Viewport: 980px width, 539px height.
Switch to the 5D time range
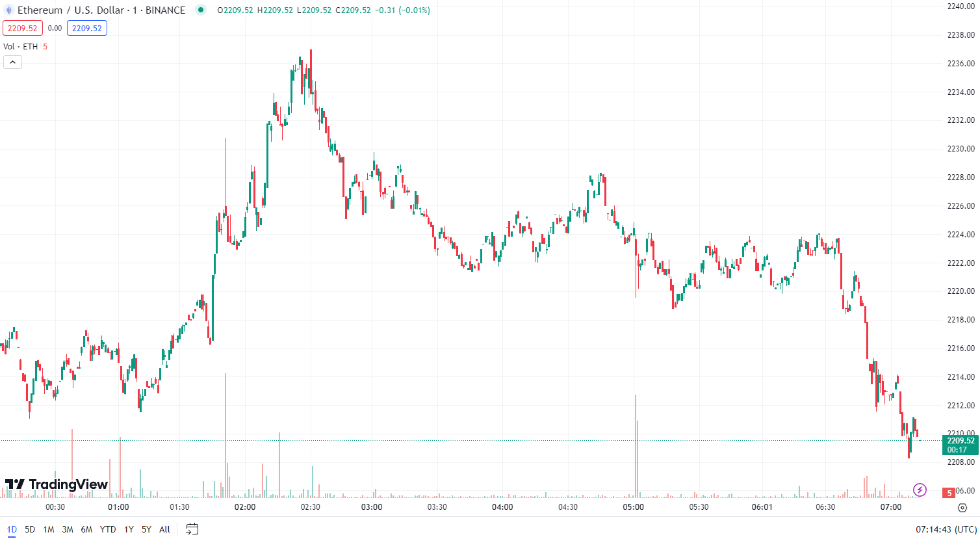pos(30,529)
